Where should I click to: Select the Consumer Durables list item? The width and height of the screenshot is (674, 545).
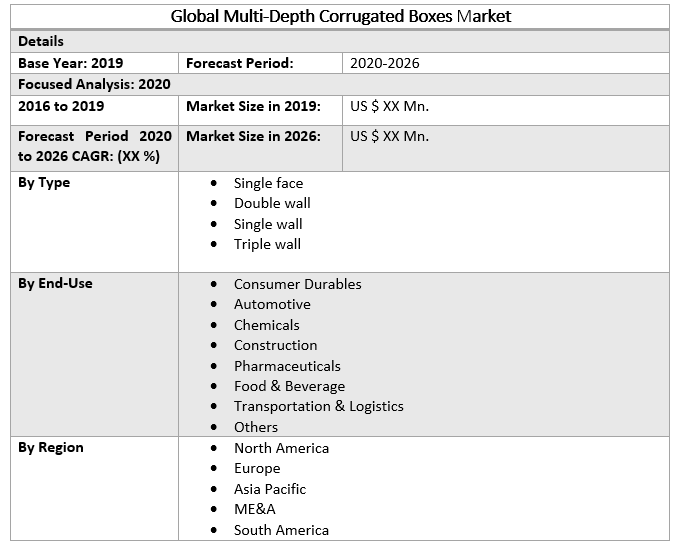coord(297,284)
